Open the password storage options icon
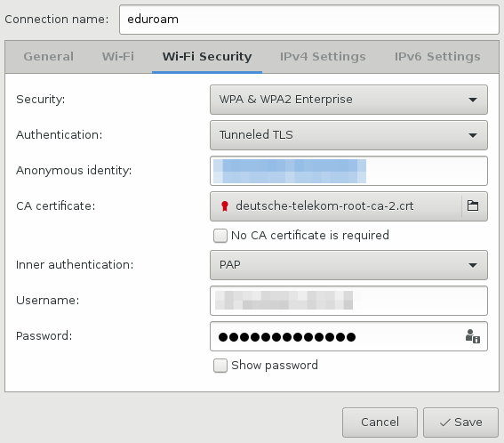Image resolution: width=504 pixels, height=443 pixels. click(473, 336)
